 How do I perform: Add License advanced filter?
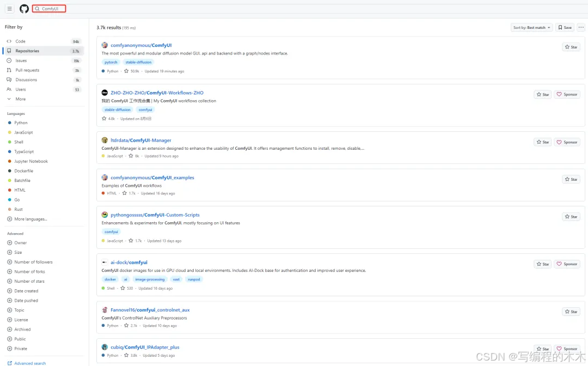[x=17, y=320]
